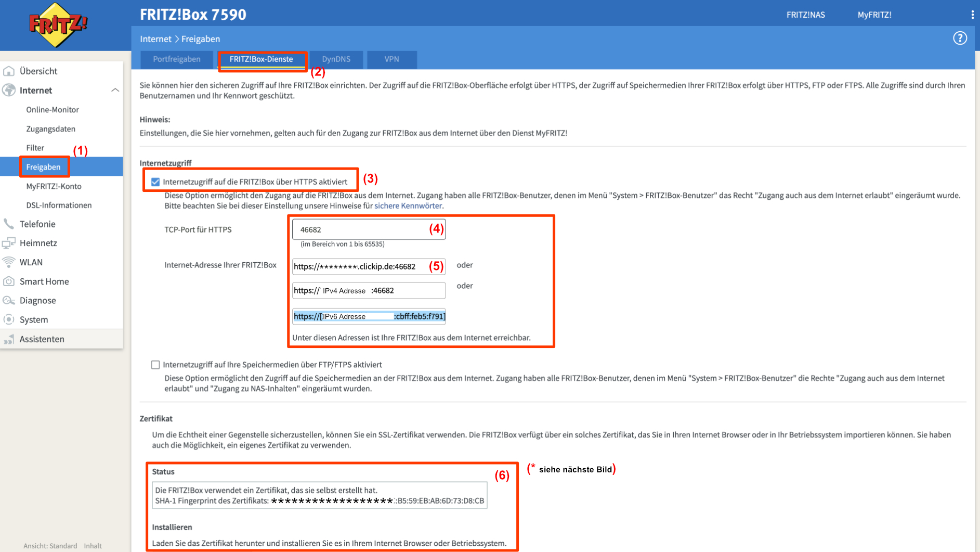
Task: Enable FTP/FTPS storage access checkbox
Action: coord(155,365)
